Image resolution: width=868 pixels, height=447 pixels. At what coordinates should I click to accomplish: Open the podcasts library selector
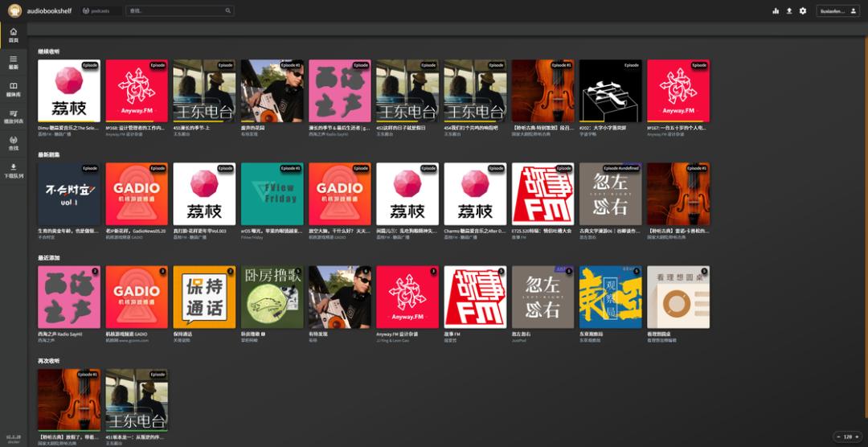pos(100,10)
